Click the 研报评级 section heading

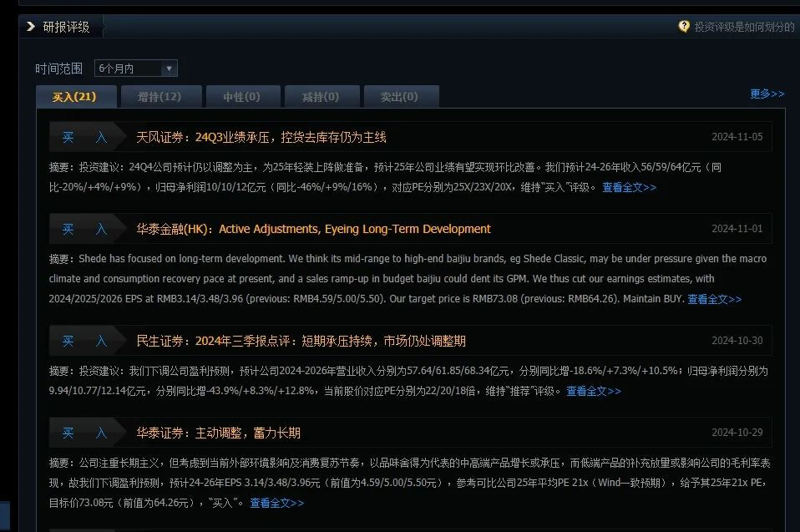pyautogui.click(x=66, y=27)
